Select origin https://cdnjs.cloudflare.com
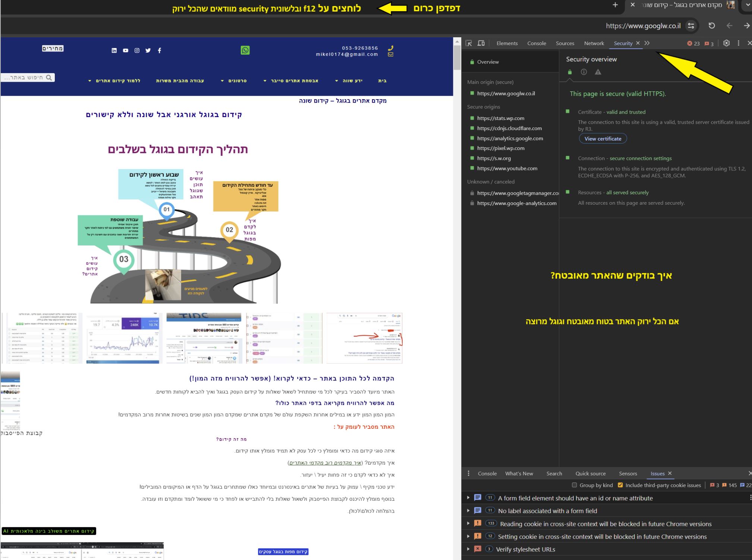 (510, 128)
